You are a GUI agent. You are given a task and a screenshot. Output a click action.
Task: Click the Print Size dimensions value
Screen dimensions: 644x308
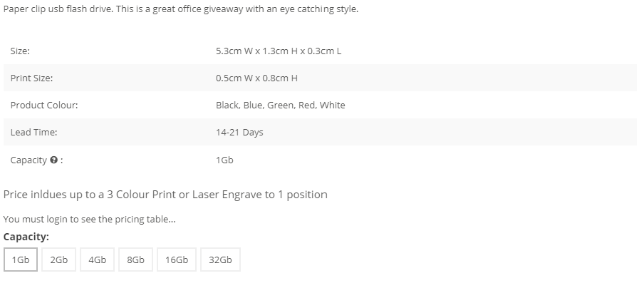coord(256,78)
